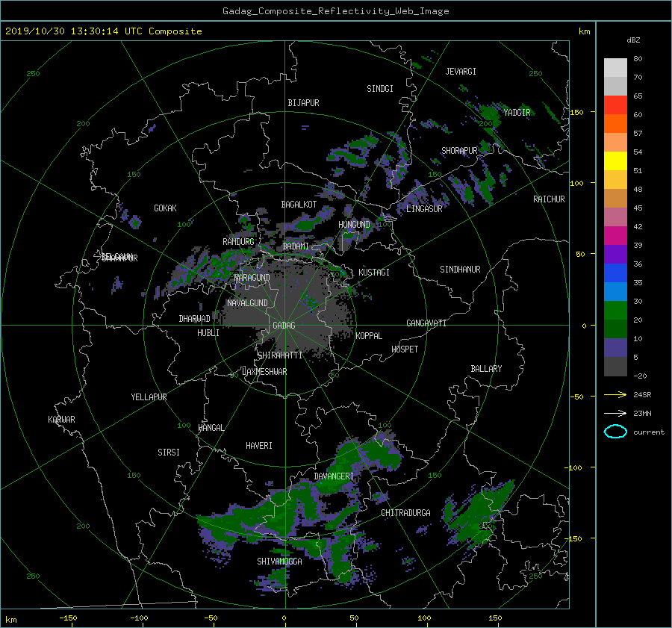Click the BALLARY city label
The height and width of the screenshot is (628, 672).
point(486,369)
